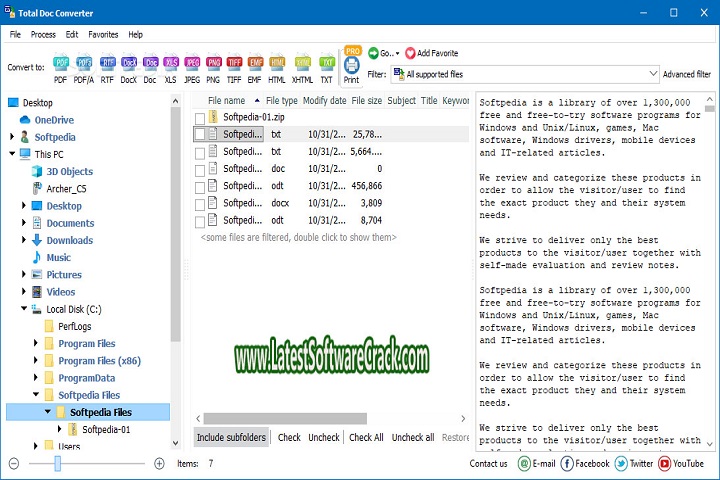Open the Help menu

coord(135,34)
